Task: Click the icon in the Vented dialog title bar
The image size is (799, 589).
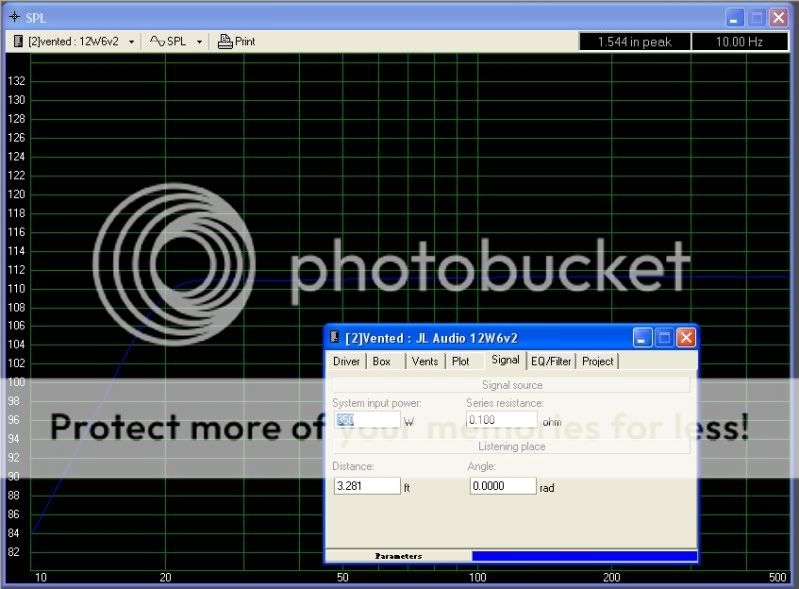Action: tap(334, 338)
